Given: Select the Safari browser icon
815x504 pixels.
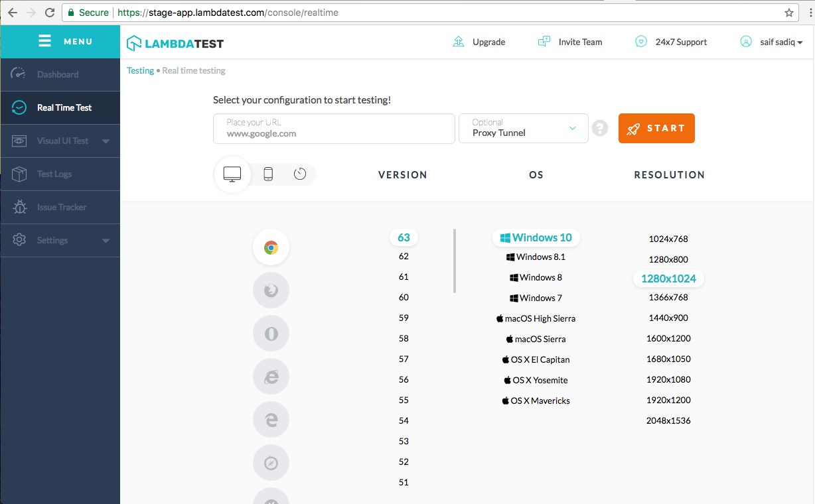Looking at the screenshot, I should click(x=271, y=463).
